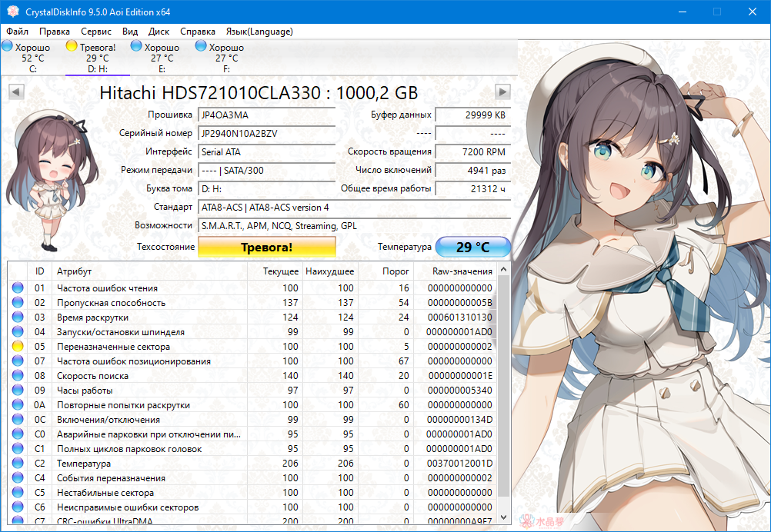Viewport: 771px width, 532px height.
Task: Click status orb of attribute 04 row
Action: click(x=18, y=331)
